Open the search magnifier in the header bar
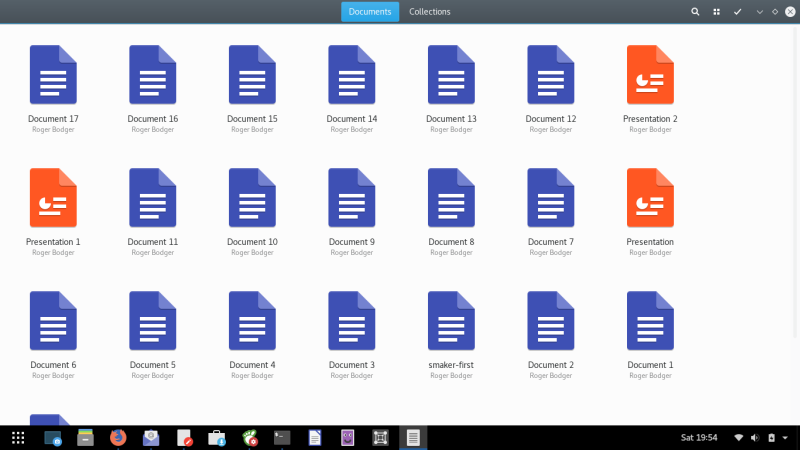Image resolution: width=800 pixels, height=450 pixels. pos(695,12)
